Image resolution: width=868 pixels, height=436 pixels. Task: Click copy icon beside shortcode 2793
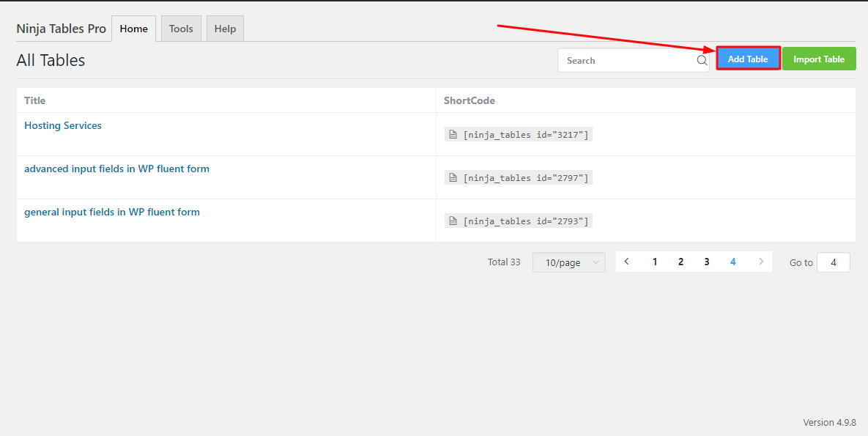pyautogui.click(x=453, y=221)
